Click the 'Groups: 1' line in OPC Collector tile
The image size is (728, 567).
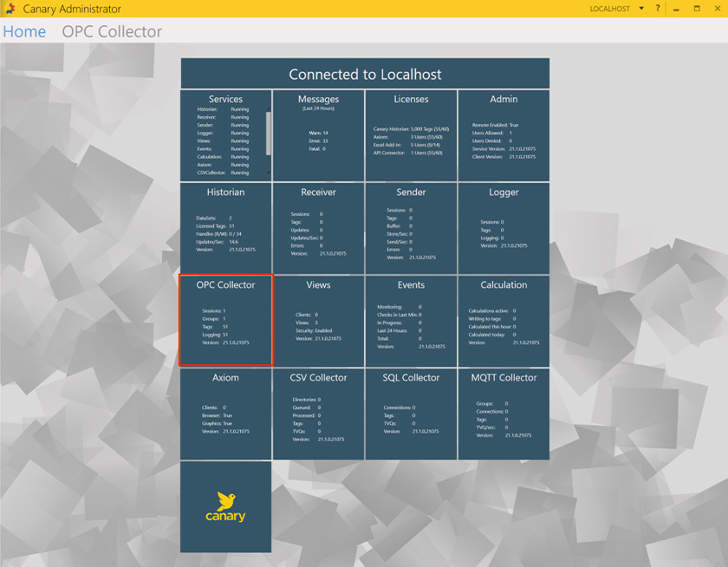pyautogui.click(x=214, y=318)
